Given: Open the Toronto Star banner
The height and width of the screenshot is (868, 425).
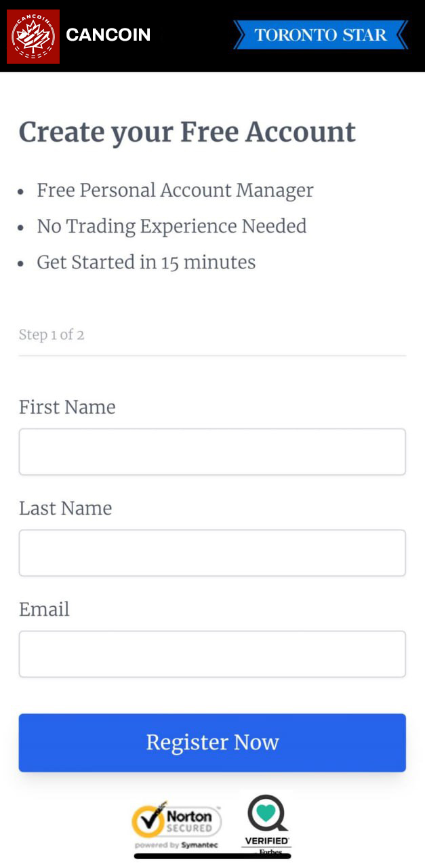Looking at the screenshot, I should click(x=321, y=35).
